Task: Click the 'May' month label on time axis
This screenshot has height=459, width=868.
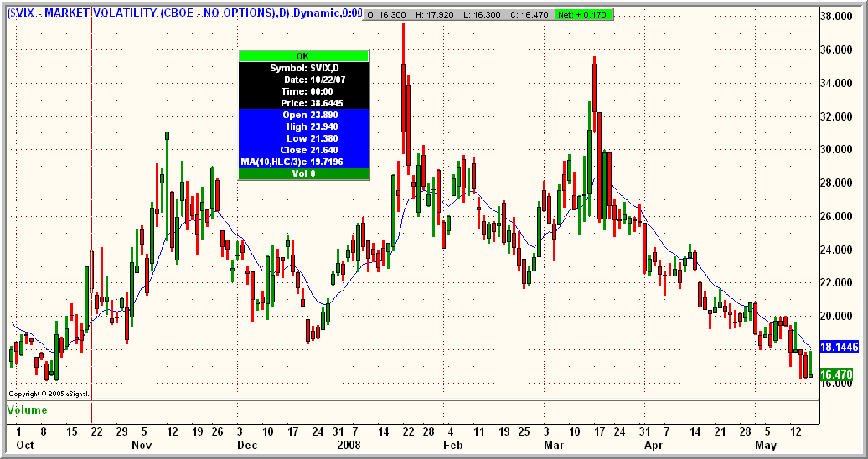Action: [x=766, y=445]
